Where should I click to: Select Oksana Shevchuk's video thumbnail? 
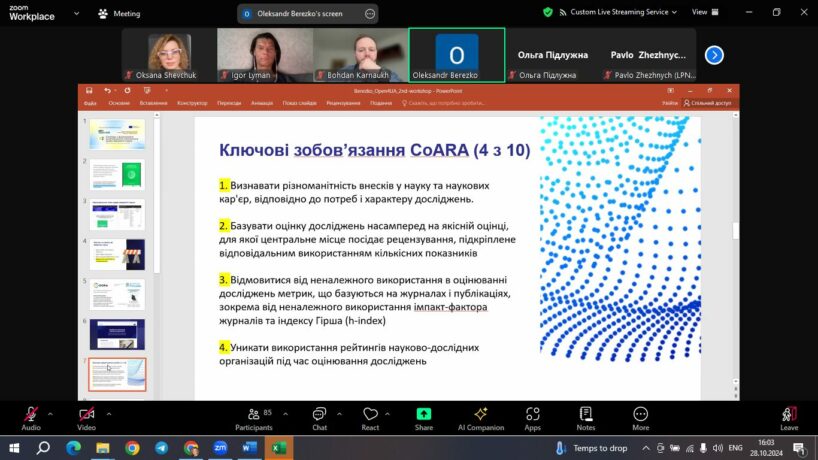click(169, 55)
